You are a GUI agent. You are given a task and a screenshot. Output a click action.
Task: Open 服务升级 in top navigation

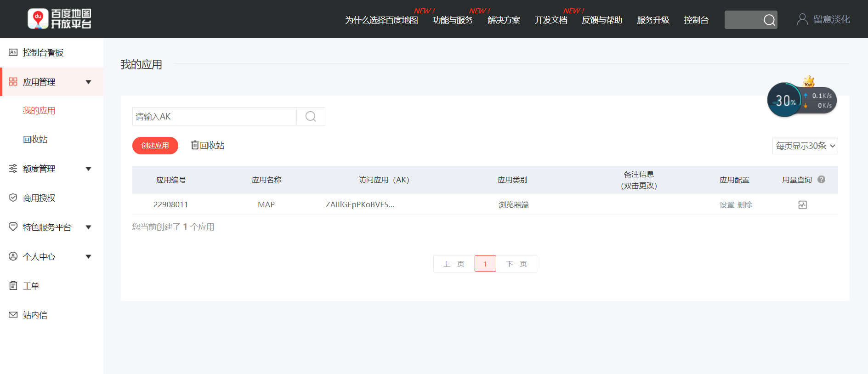pos(653,20)
